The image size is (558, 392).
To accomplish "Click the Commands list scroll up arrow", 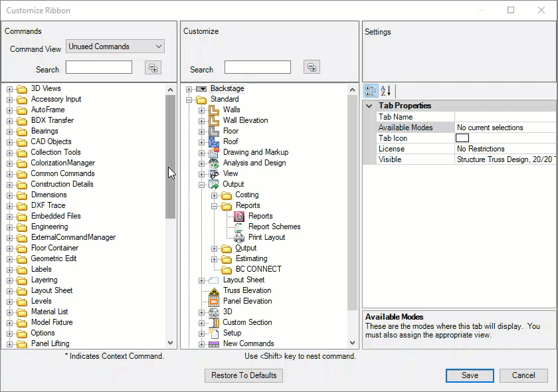I will point(171,90).
